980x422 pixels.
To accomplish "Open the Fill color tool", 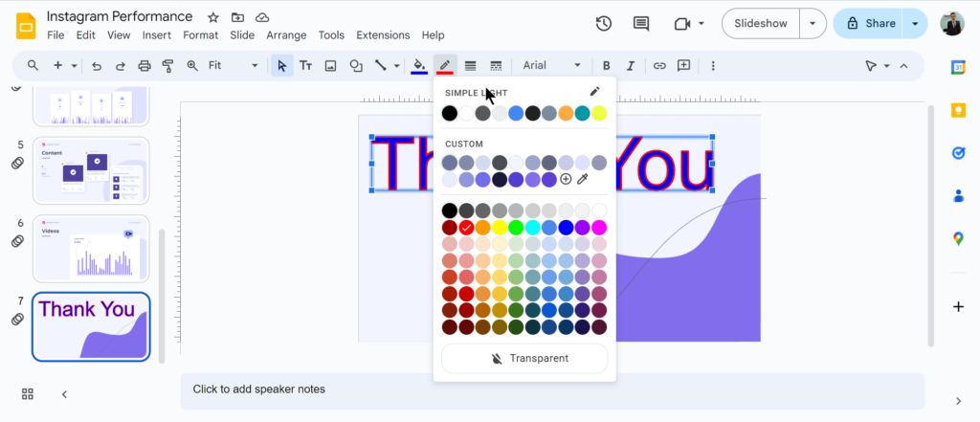I will pos(418,66).
